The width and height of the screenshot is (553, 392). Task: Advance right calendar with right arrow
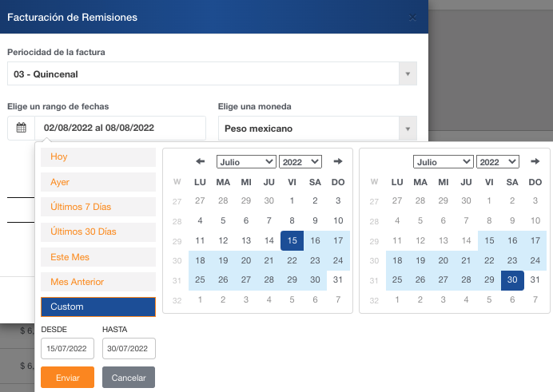click(535, 161)
